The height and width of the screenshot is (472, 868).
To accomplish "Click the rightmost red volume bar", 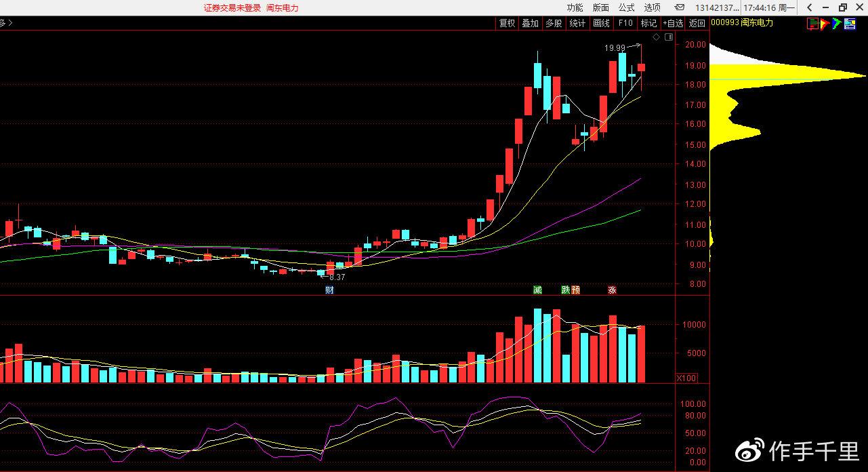I will pos(641,354).
